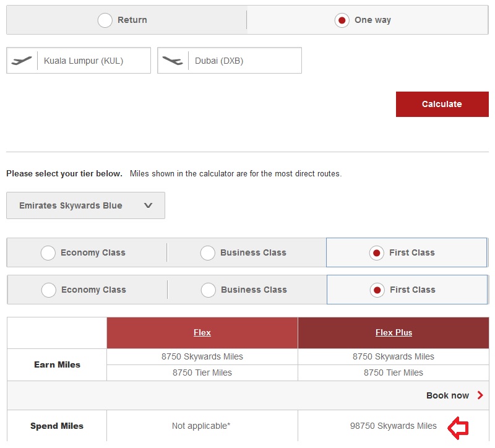Image resolution: width=495 pixels, height=448 pixels.
Task: Pick First Class in the lower class row
Action: click(x=377, y=290)
